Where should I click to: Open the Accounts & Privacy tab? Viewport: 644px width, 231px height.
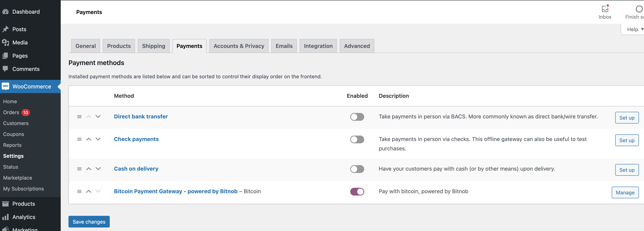tap(239, 46)
